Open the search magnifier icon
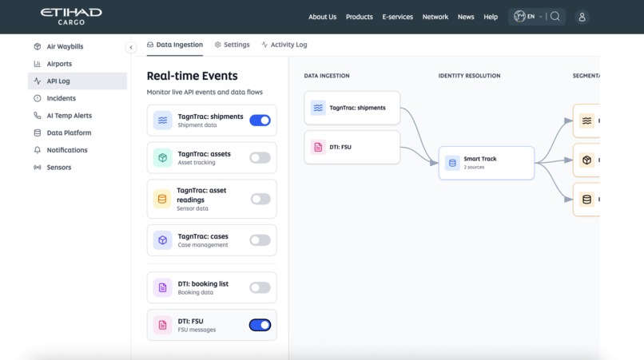The height and width of the screenshot is (360, 644). pos(555,17)
